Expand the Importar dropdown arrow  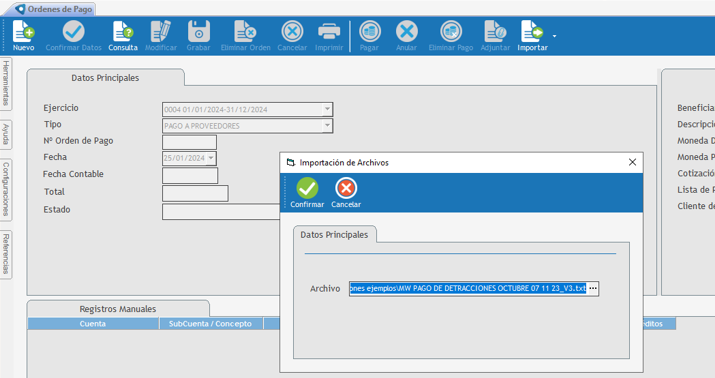click(554, 36)
